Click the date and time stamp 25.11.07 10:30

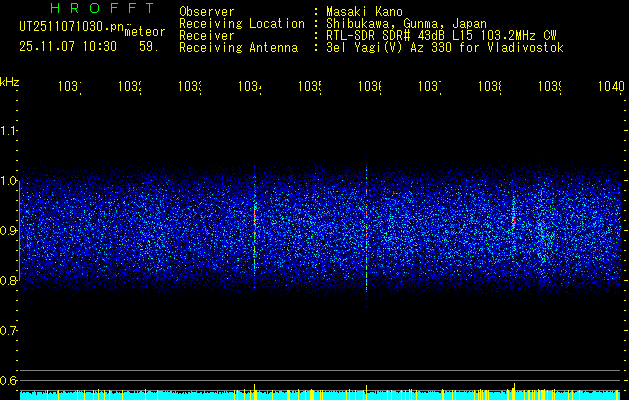(x=68, y=46)
